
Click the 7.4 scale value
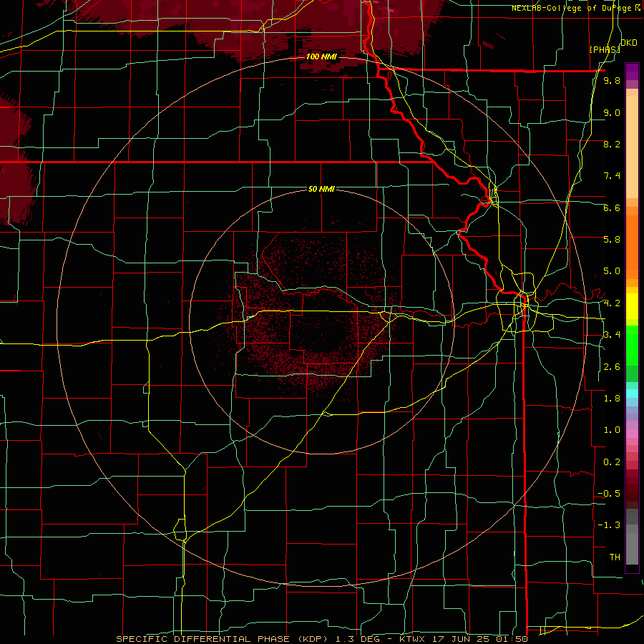tap(612, 176)
